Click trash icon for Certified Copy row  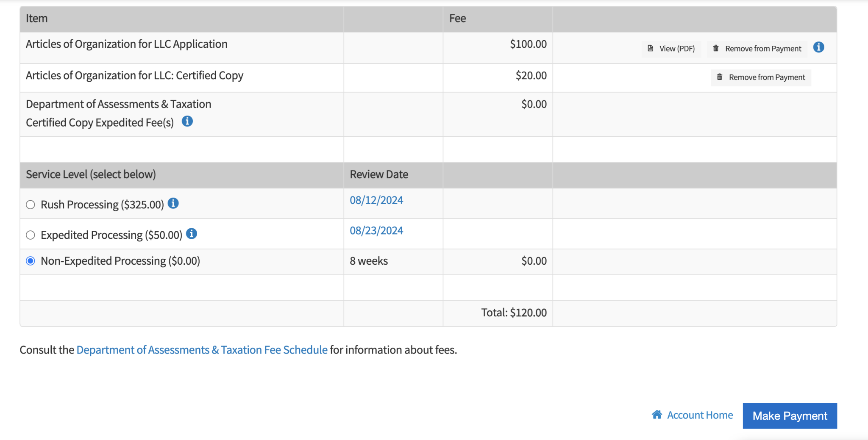[720, 77]
